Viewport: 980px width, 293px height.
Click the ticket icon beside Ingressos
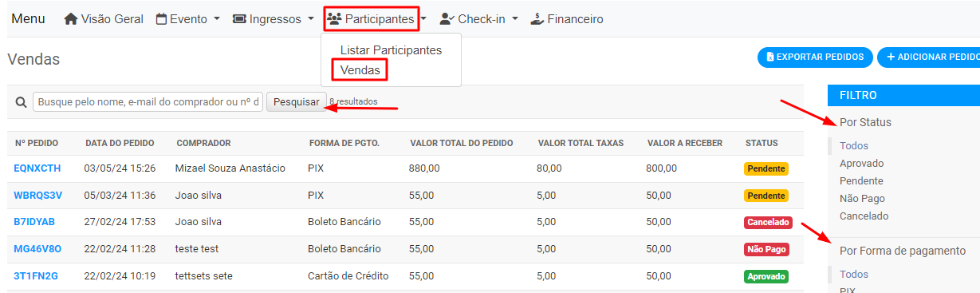239,18
